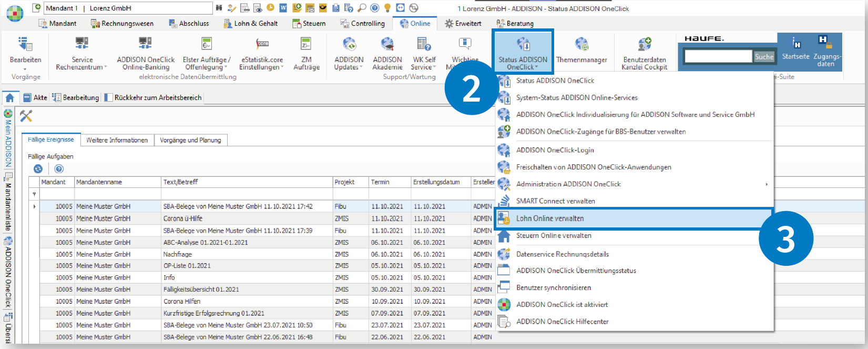Open Haufe Startseite

795,48
